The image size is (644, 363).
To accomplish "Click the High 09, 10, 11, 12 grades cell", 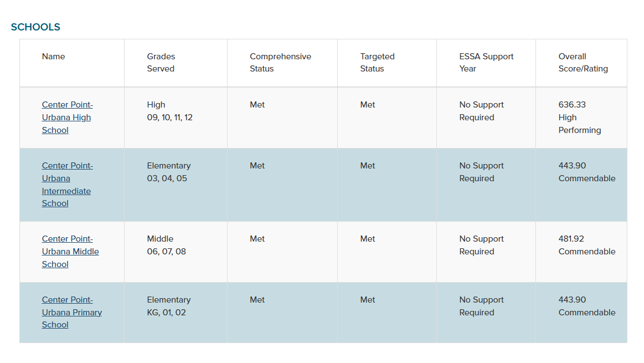I will 169,111.
